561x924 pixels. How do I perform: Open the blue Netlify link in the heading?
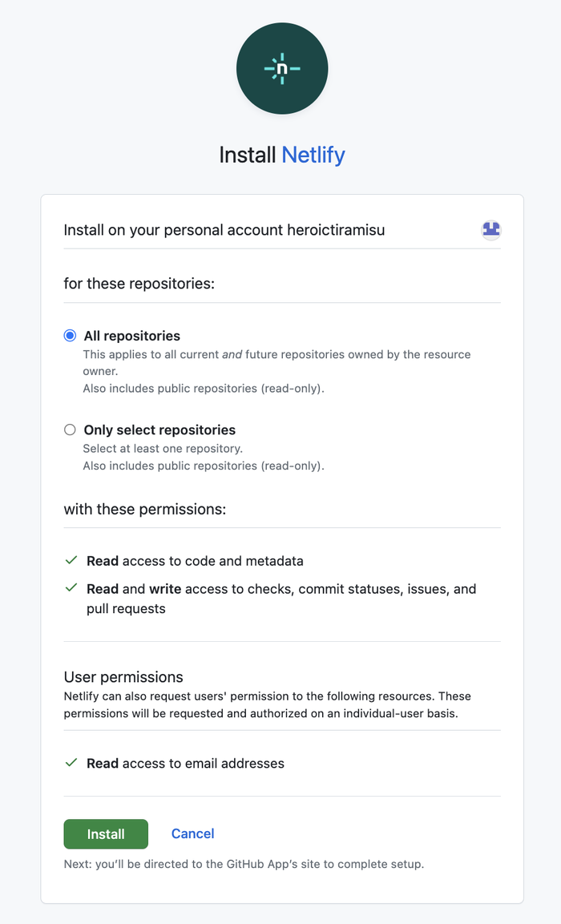pyautogui.click(x=313, y=155)
